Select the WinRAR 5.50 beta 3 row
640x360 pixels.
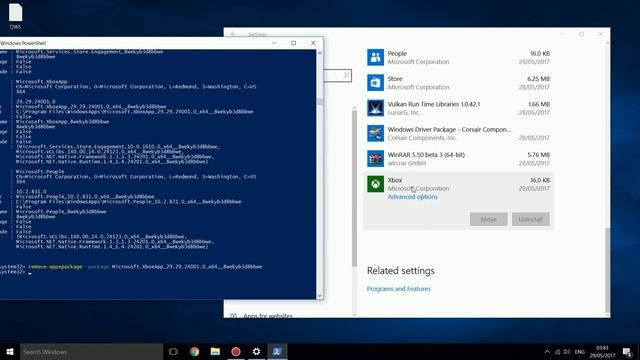tap(458, 159)
